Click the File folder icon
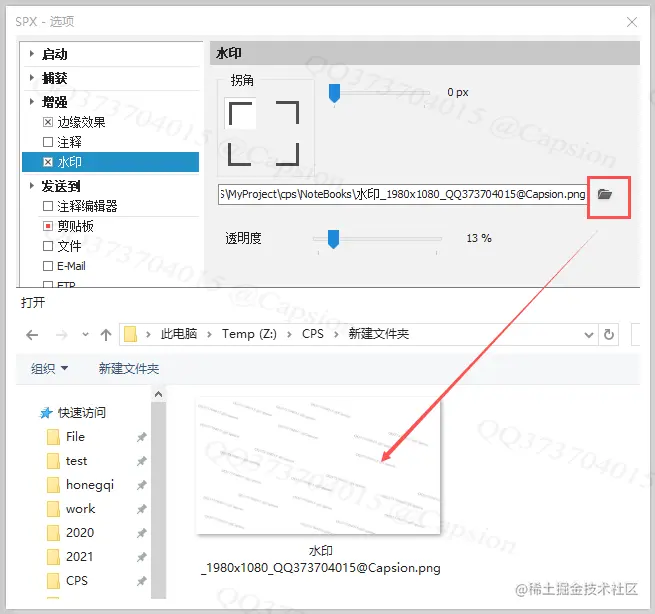Viewport: 655px width, 614px height. click(53, 437)
